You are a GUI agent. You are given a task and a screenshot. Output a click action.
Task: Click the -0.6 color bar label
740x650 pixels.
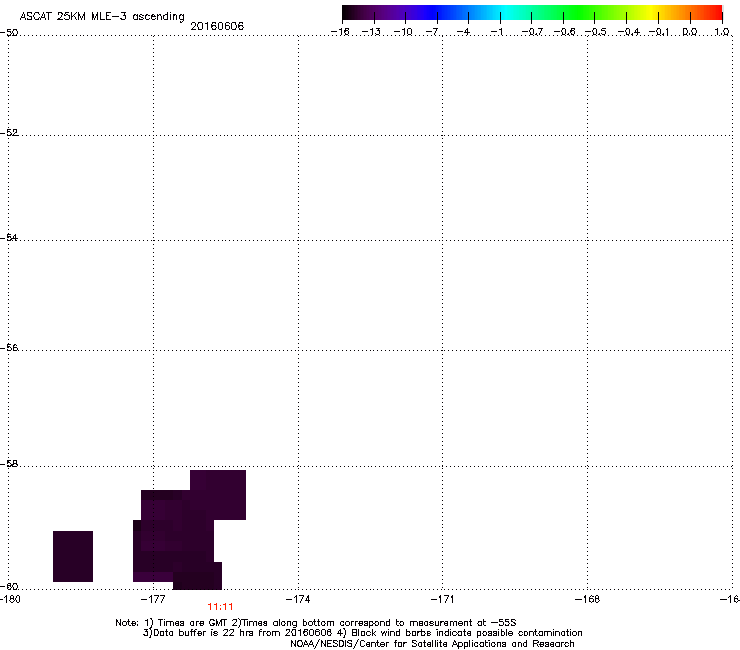564,32
